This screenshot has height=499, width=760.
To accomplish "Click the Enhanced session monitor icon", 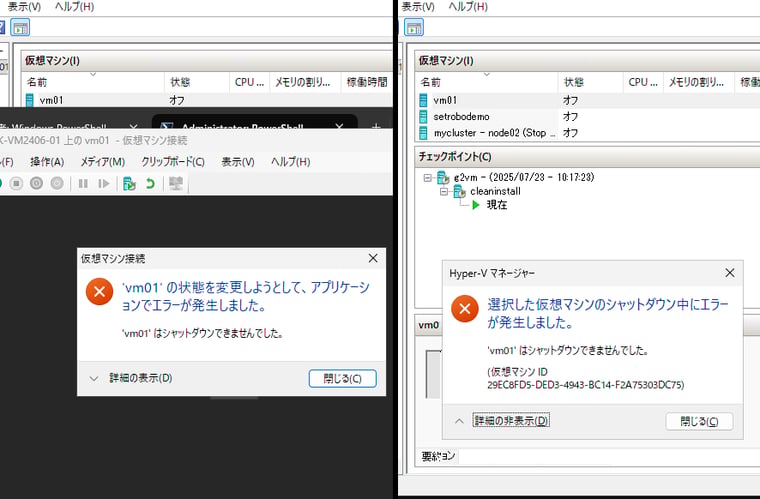I will [176, 184].
